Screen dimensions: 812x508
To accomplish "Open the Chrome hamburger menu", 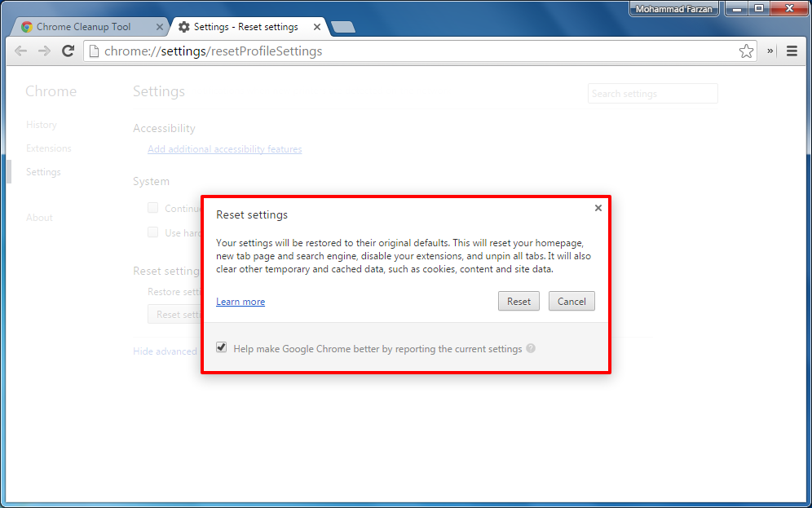I will (792, 51).
